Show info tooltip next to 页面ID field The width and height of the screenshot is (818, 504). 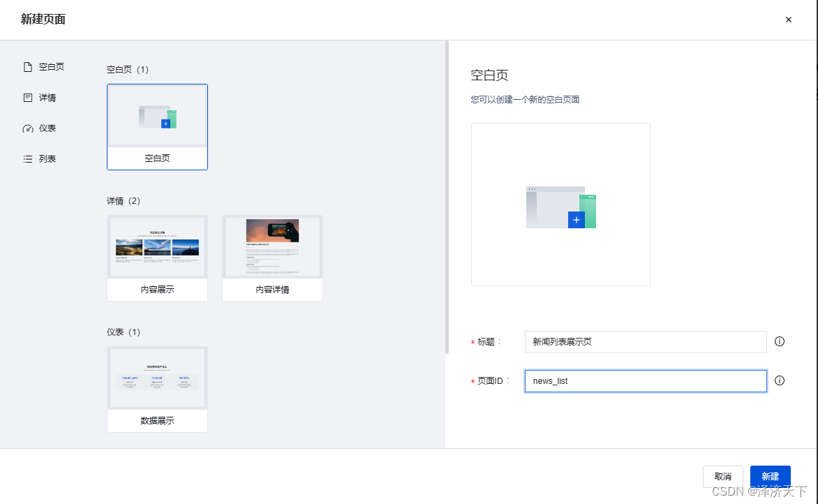point(780,380)
